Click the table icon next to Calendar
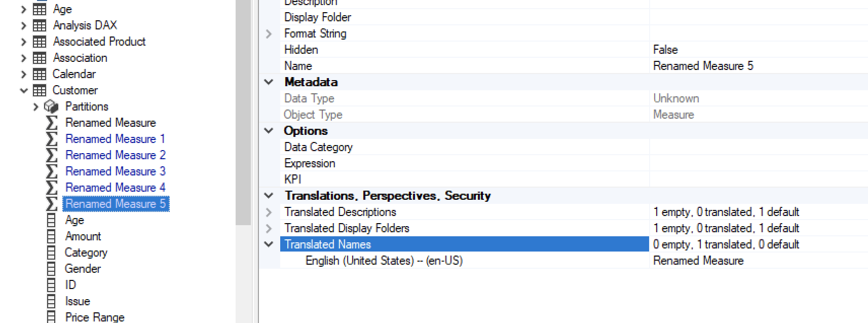 [39, 74]
